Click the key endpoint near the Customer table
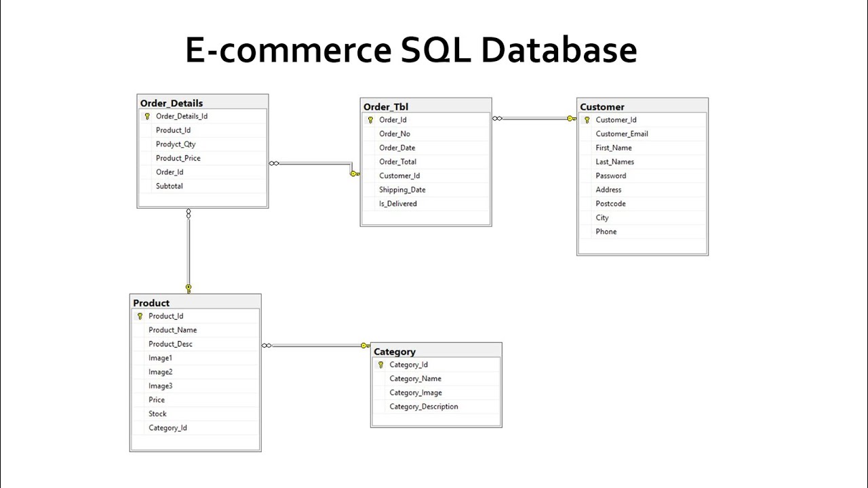This screenshot has width=868, height=488. [x=571, y=118]
